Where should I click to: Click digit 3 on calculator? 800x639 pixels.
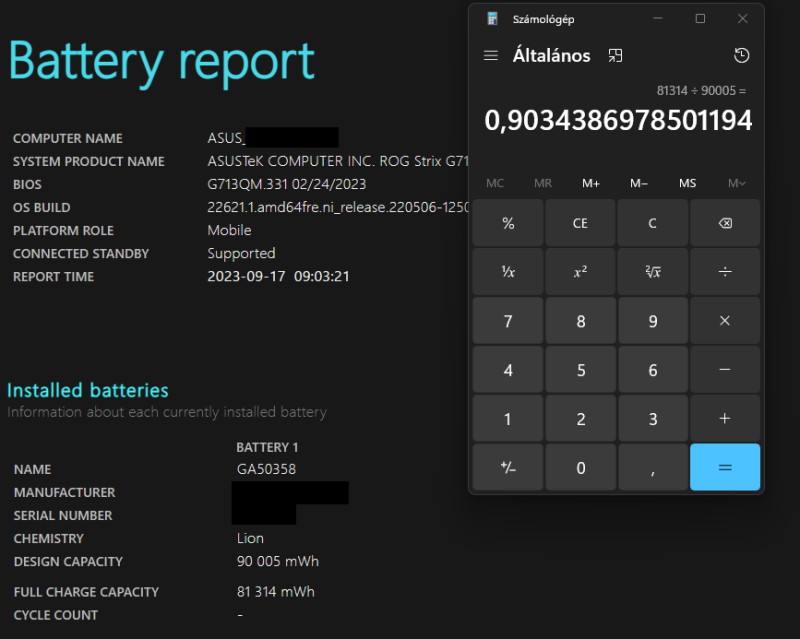[x=653, y=419]
